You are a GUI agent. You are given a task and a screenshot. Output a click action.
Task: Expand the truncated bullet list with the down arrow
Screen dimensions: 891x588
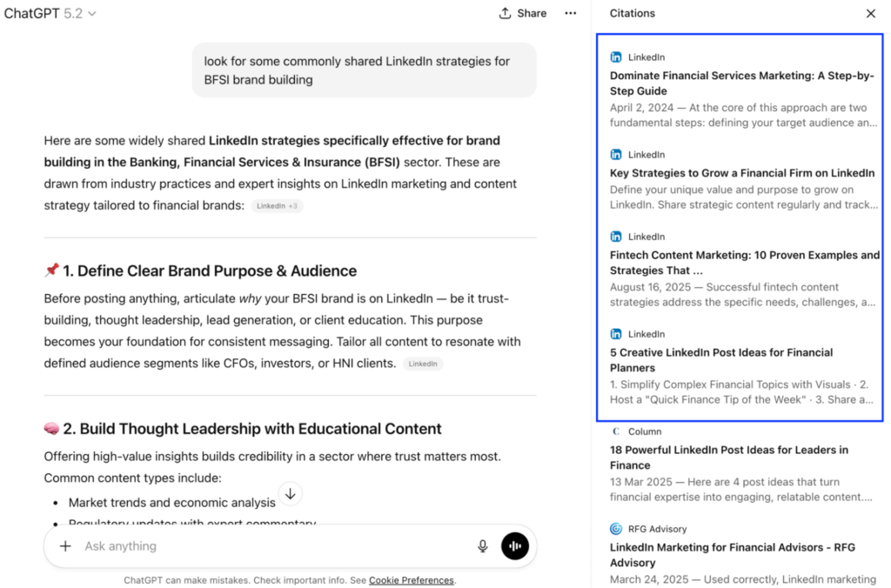pos(291,493)
